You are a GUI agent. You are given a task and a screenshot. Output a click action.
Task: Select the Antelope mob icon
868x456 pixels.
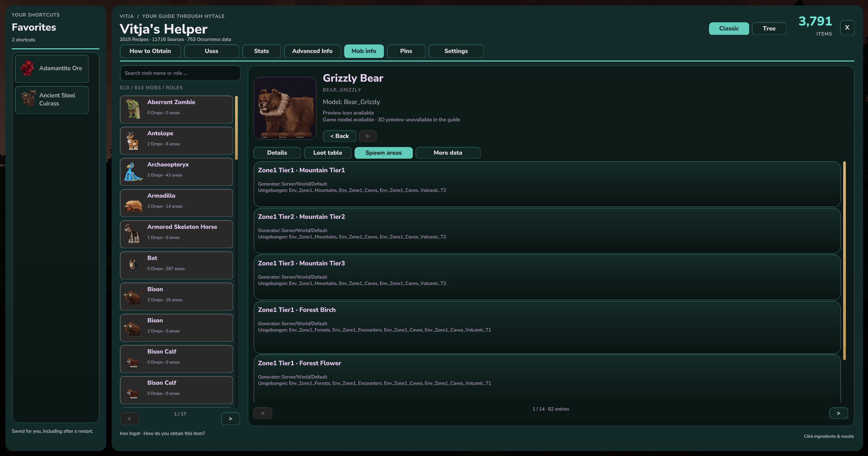point(133,140)
